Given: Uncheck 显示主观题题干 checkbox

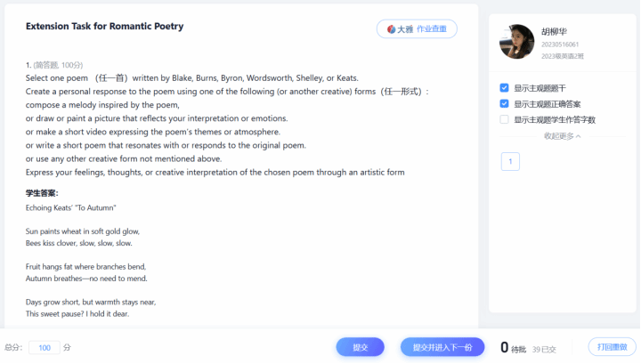Looking at the screenshot, I should (505, 88).
